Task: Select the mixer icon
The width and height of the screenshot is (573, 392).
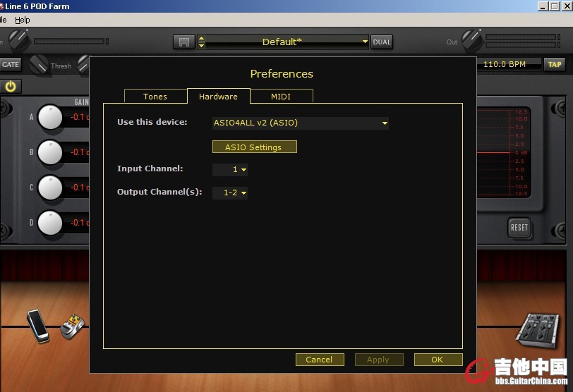Action: click(537, 330)
